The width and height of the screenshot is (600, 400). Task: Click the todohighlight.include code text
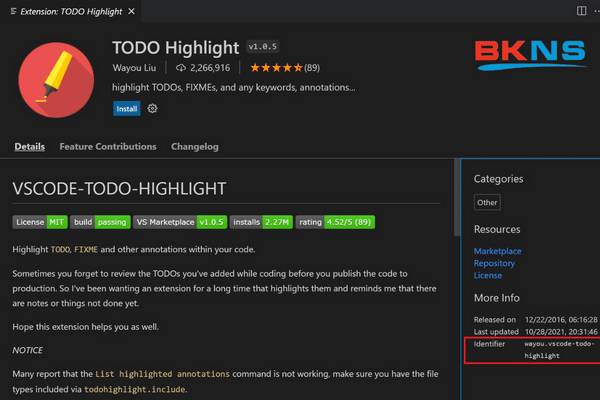coord(135,390)
